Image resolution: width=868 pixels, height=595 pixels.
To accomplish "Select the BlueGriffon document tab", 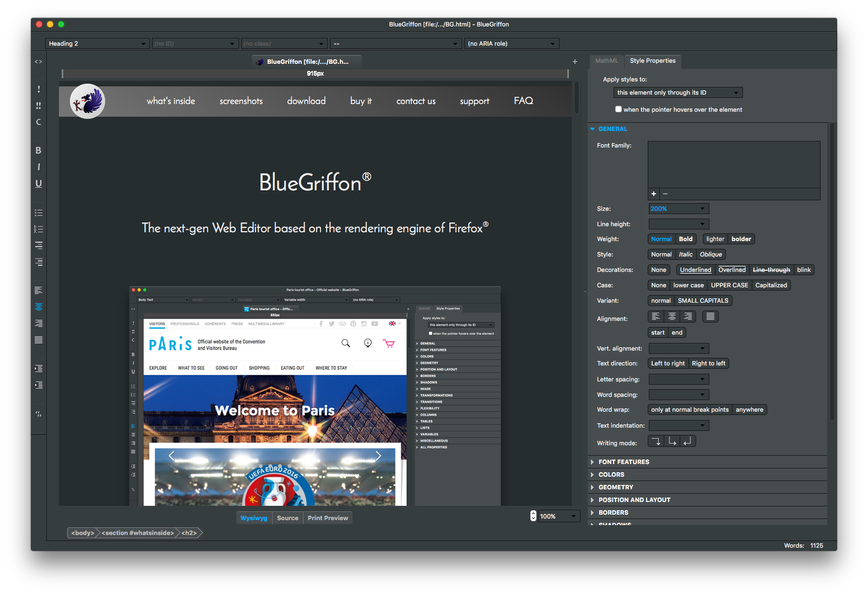I will tap(306, 62).
